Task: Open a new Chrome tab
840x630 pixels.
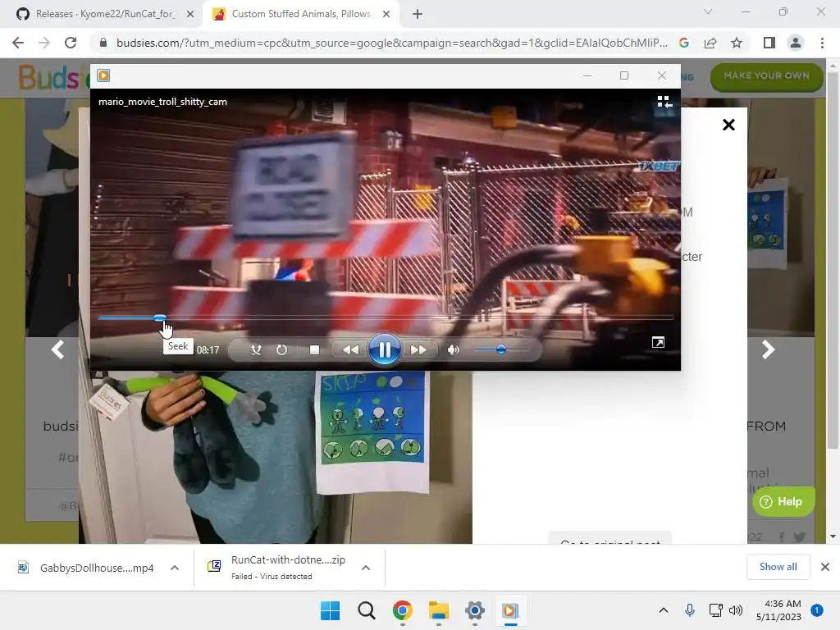Action: (x=418, y=14)
